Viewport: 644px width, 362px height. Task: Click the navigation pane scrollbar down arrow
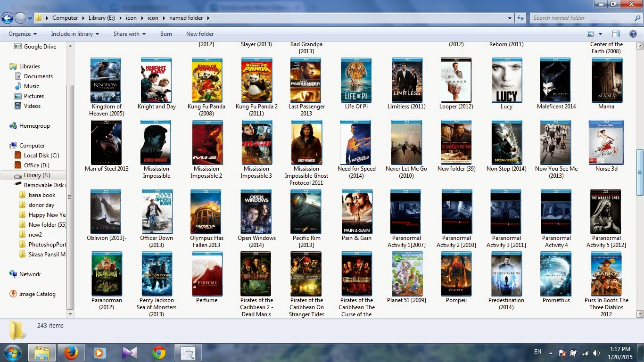pyautogui.click(x=70, y=313)
